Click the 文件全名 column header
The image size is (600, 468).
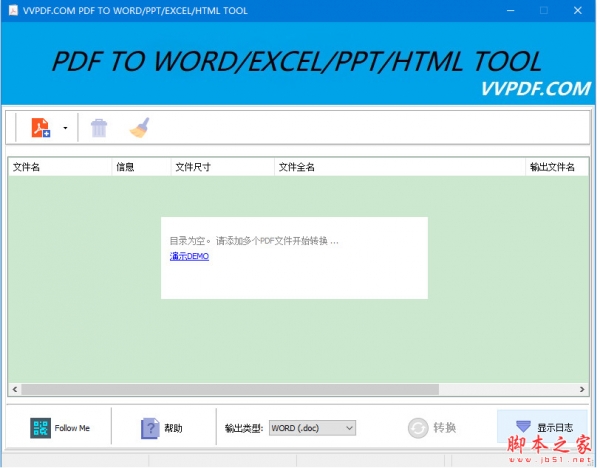point(399,167)
